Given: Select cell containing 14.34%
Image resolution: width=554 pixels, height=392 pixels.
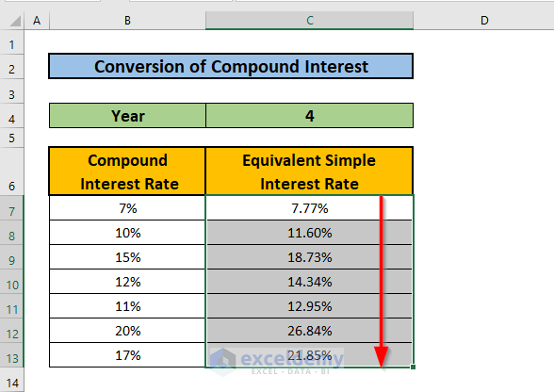Looking at the screenshot, I should pyautogui.click(x=309, y=282).
